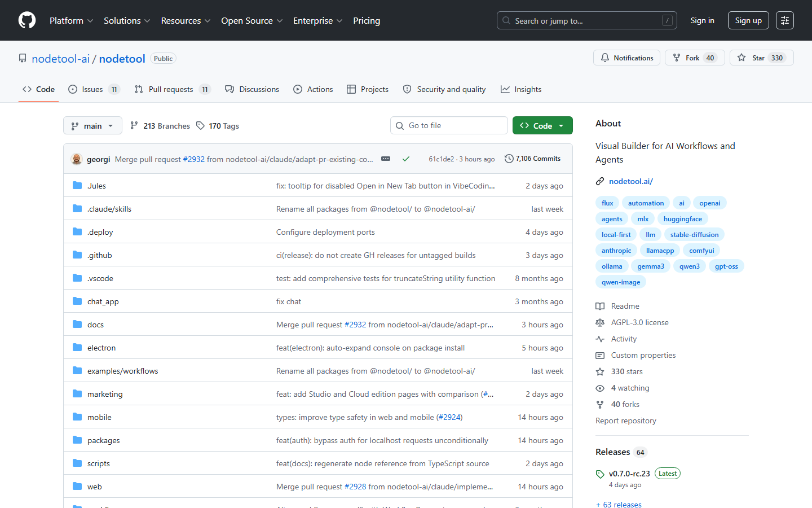Viewport: 812px width, 508px height.
Task: Open Security and quality tab
Action: pos(444,89)
